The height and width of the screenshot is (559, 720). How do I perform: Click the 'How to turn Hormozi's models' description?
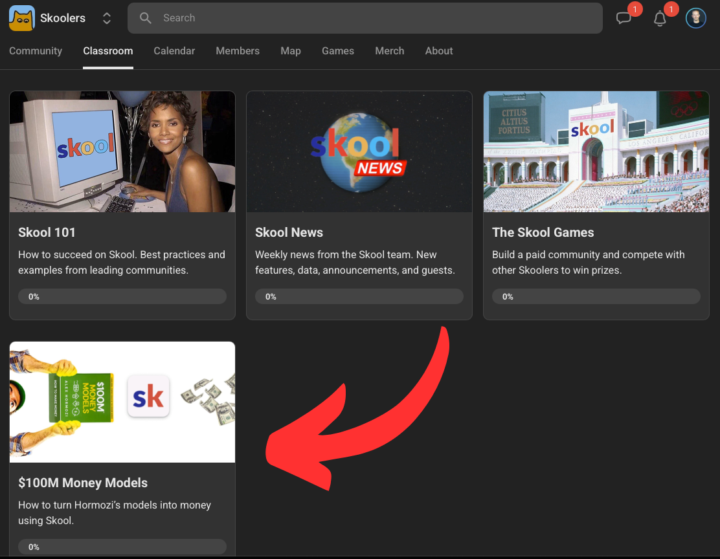tap(114, 513)
